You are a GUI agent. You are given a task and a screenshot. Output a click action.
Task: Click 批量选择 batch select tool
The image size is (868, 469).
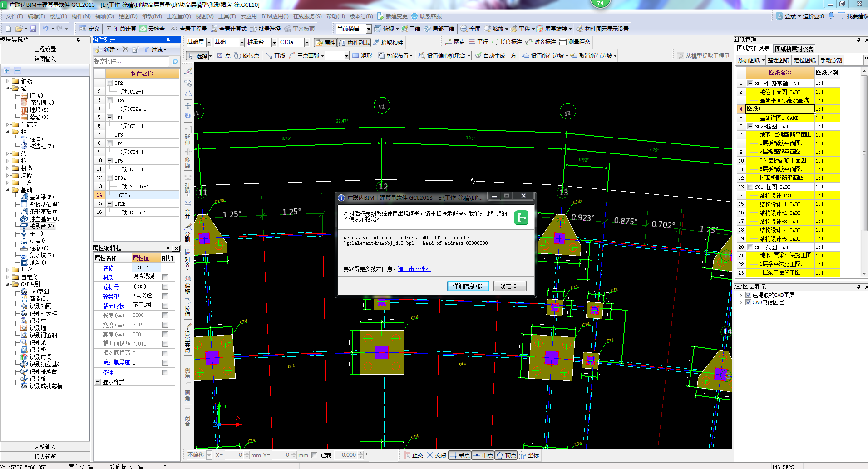(265, 29)
